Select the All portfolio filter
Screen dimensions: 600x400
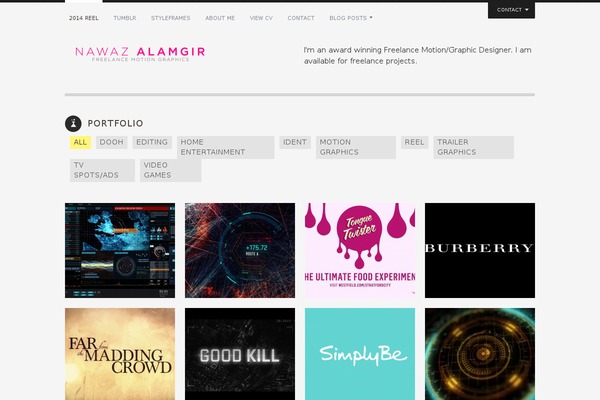tap(80, 142)
